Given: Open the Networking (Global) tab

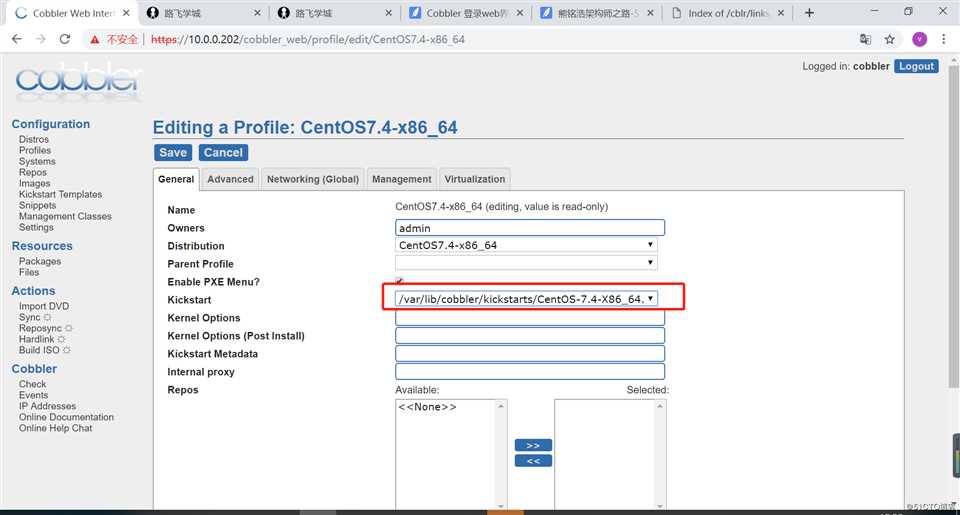Looking at the screenshot, I should click(313, 179).
